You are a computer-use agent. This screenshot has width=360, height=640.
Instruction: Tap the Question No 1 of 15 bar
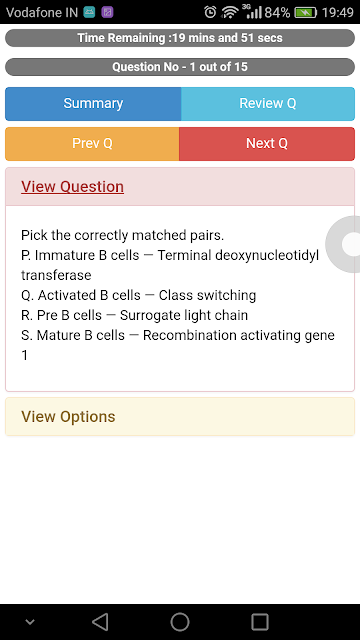(x=180, y=67)
